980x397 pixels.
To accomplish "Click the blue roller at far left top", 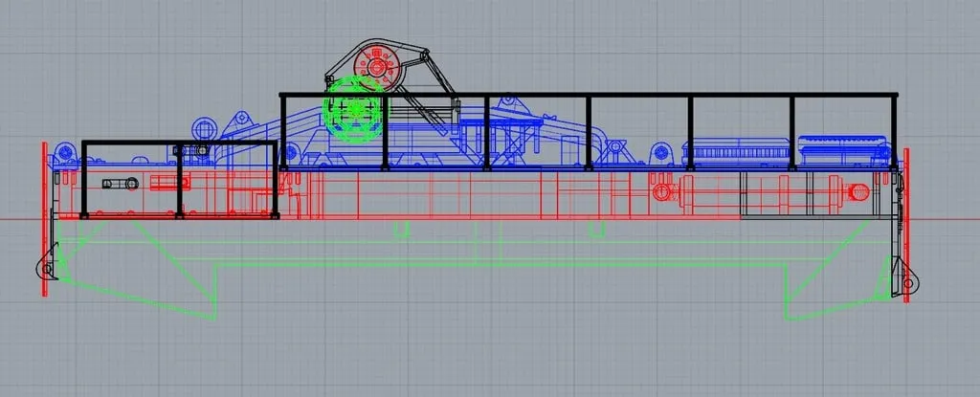I will point(65,151).
